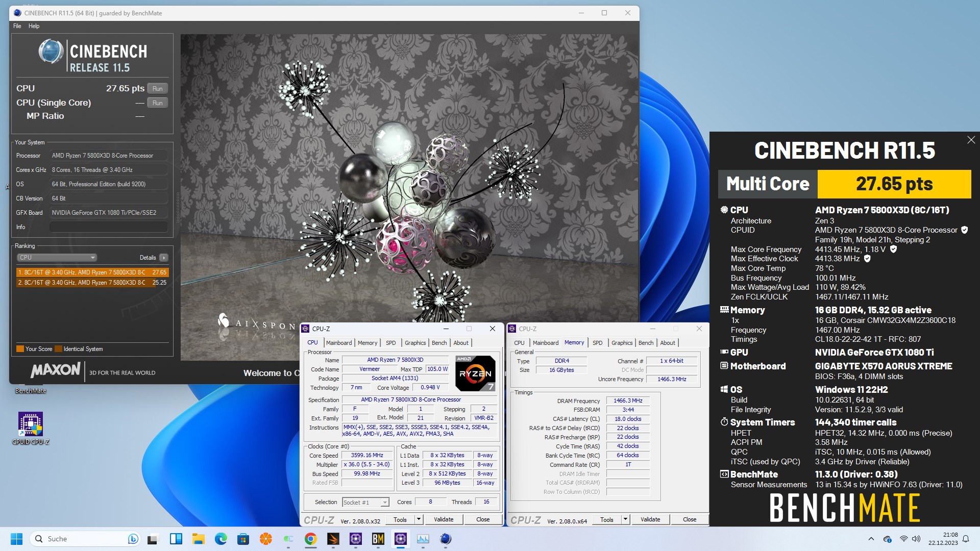Switch to CPU tab in right CPU-Z
The image size is (980, 551).
coord(520,343)
